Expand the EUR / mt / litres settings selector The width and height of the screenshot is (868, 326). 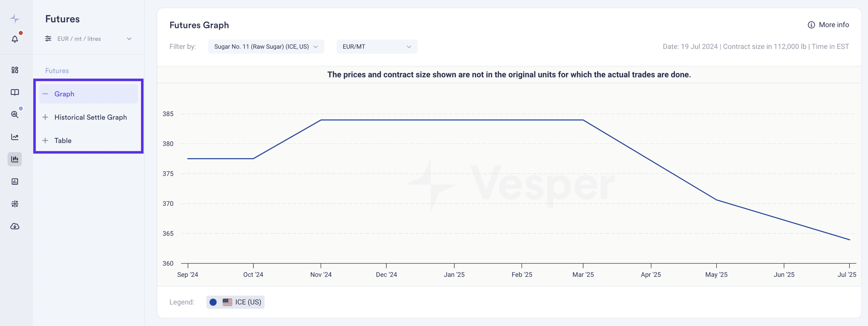pos(88,39)
